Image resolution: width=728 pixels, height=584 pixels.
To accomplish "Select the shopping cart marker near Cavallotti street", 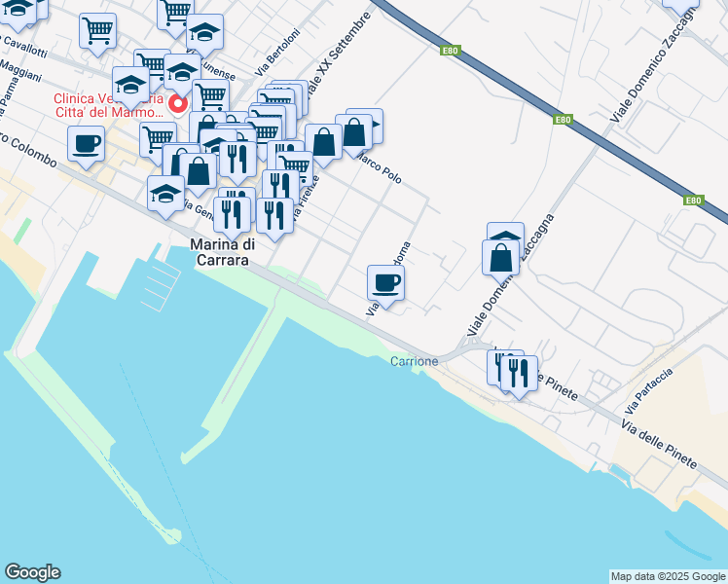I will [x=97, y=34].
